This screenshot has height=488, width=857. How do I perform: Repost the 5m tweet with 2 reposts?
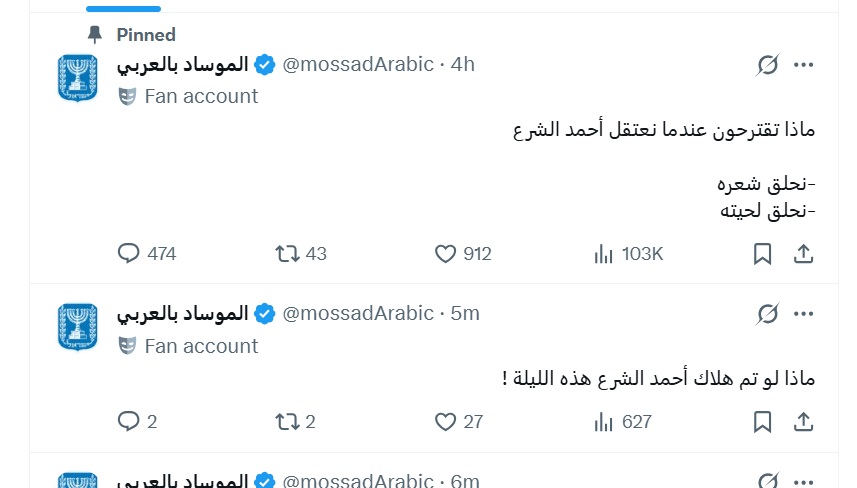click(287, 421)
